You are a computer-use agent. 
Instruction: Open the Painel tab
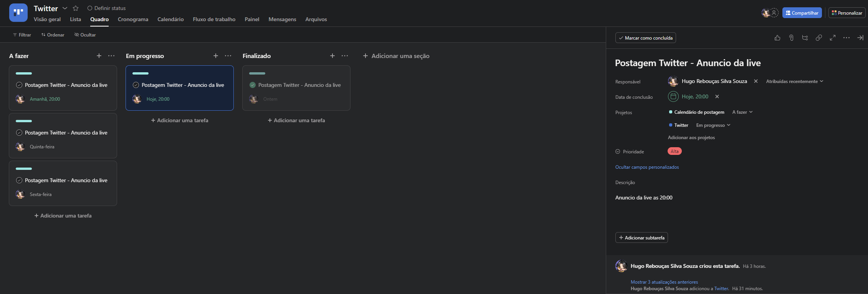pos(252,19)
